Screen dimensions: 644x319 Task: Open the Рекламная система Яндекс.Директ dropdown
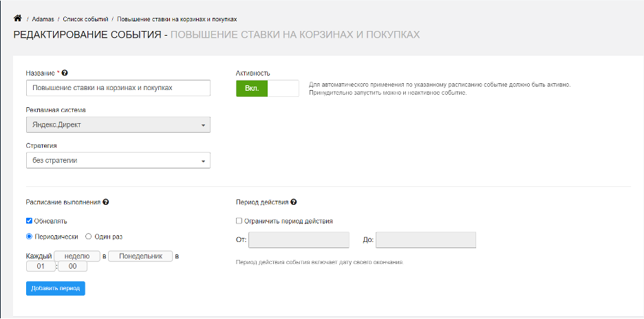pyautogui.click(x=118, y=125)
